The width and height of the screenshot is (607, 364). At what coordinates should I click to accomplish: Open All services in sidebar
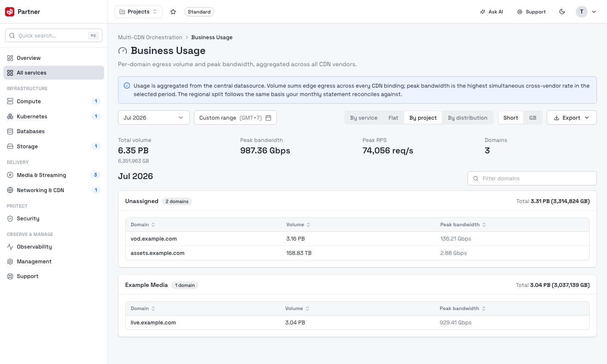54,73
